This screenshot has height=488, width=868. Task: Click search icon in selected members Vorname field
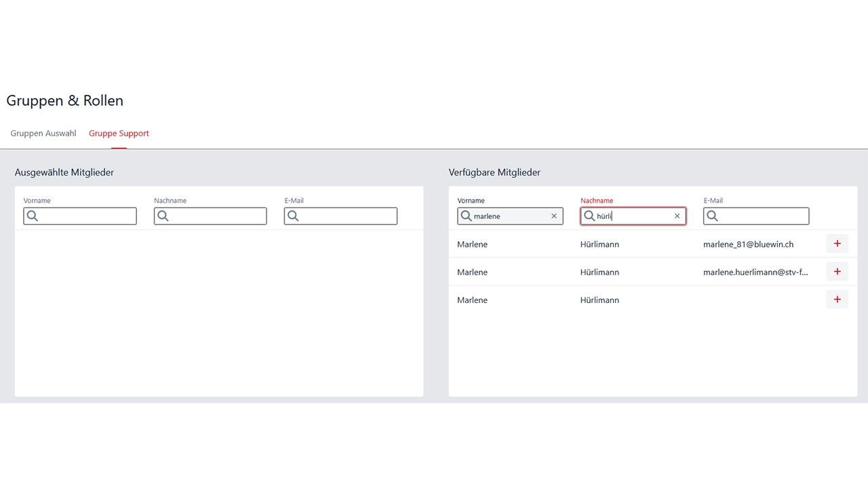(33, 216)
